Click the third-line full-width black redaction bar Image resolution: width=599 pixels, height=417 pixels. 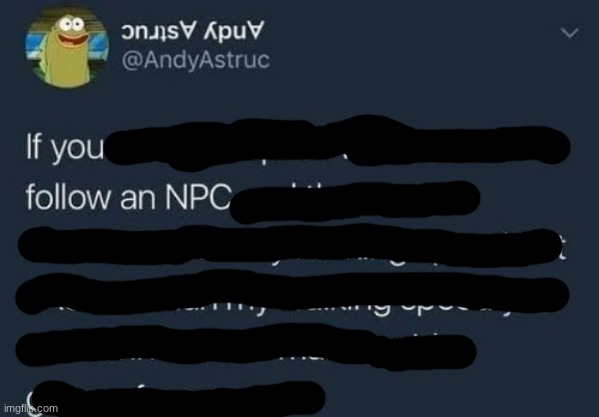(x=290, y=245)
